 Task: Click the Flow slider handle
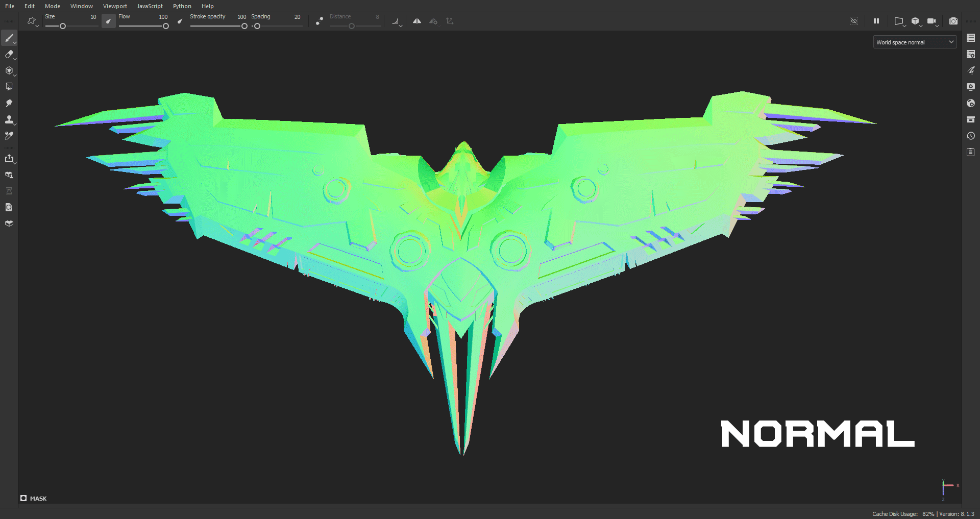click(x=166, y=26)
